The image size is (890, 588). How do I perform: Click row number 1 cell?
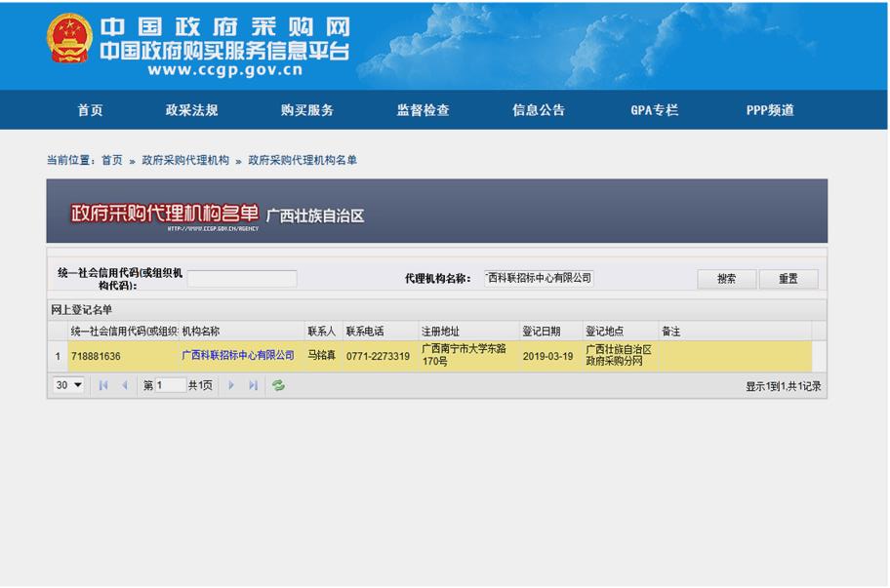[58, 357]
